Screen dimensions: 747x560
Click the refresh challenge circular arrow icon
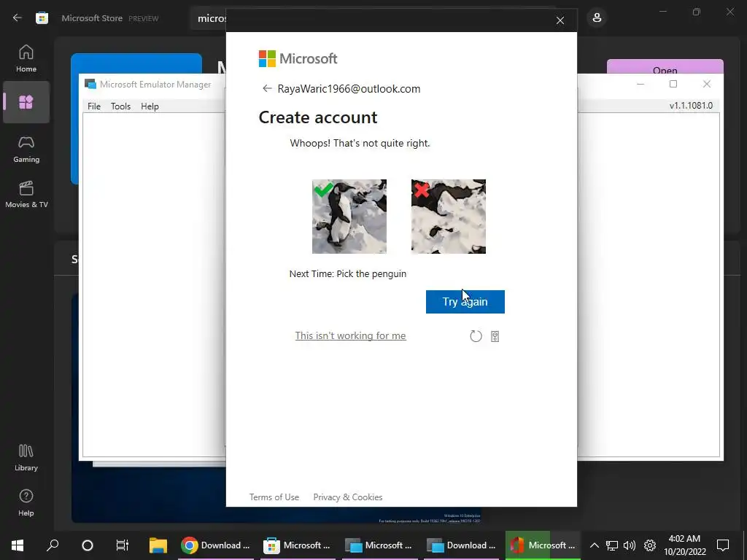point(476,336)
